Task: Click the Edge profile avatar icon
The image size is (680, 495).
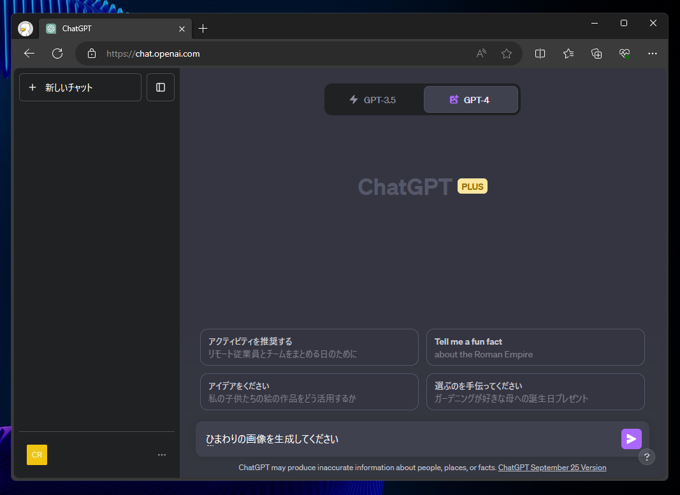Action: (26, 29)
